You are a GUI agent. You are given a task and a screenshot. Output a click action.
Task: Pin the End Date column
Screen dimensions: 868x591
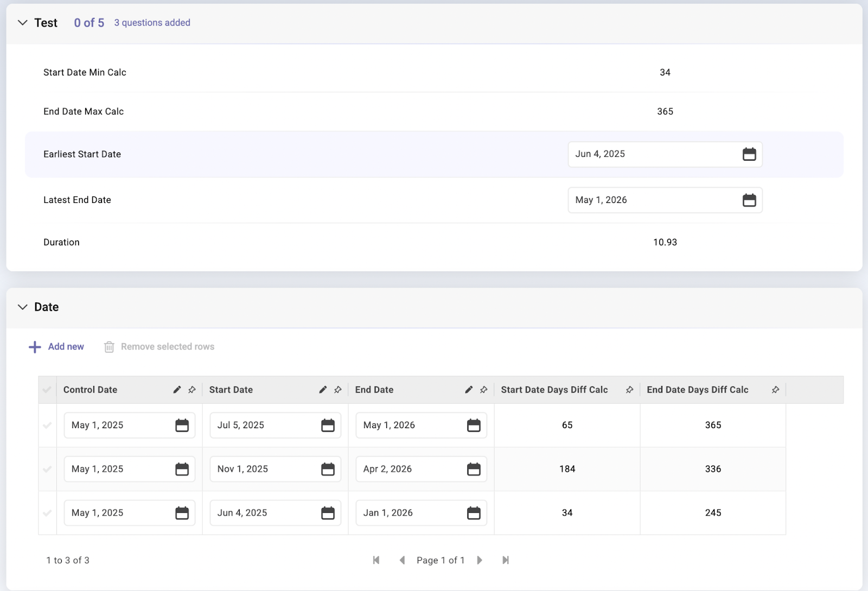click(484, 390)
